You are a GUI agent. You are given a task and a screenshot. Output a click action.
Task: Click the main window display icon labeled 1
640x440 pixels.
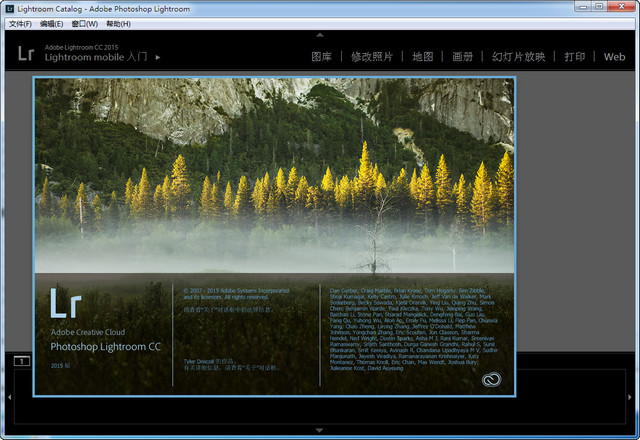[21, 360]
